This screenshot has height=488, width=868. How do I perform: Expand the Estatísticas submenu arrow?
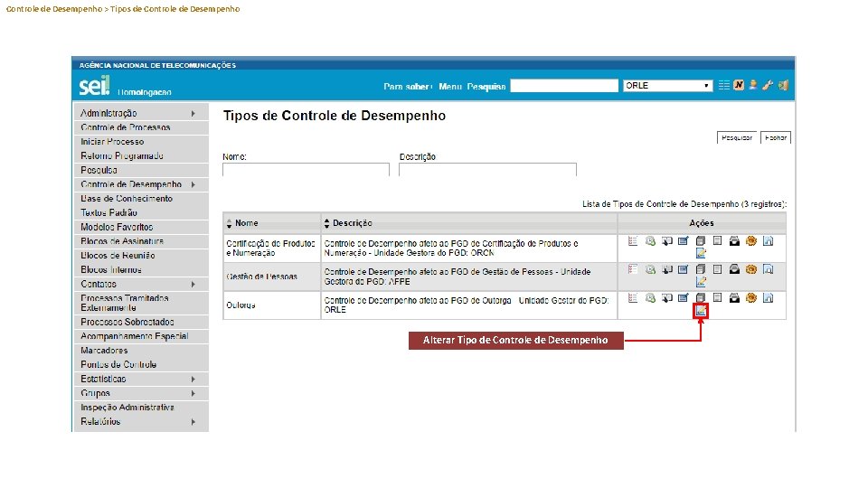click(x=193, y=379)
